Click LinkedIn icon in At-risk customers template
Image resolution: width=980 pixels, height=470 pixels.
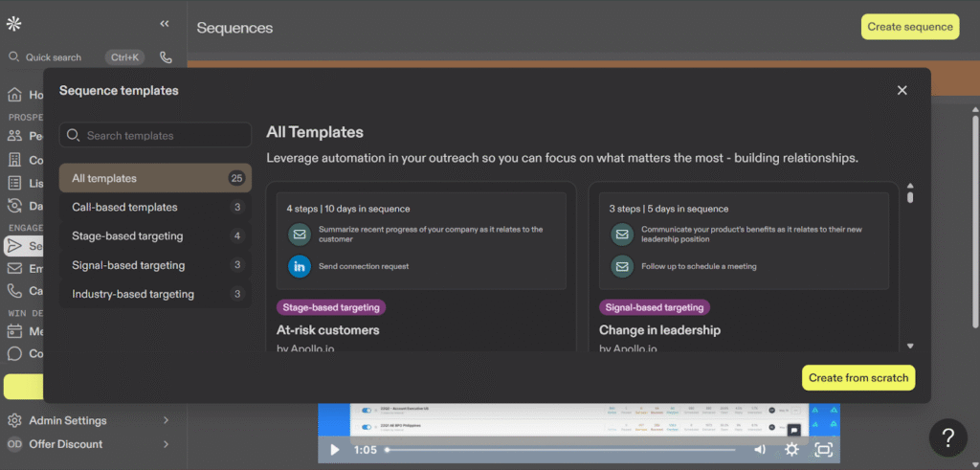[x=301, y=266]
